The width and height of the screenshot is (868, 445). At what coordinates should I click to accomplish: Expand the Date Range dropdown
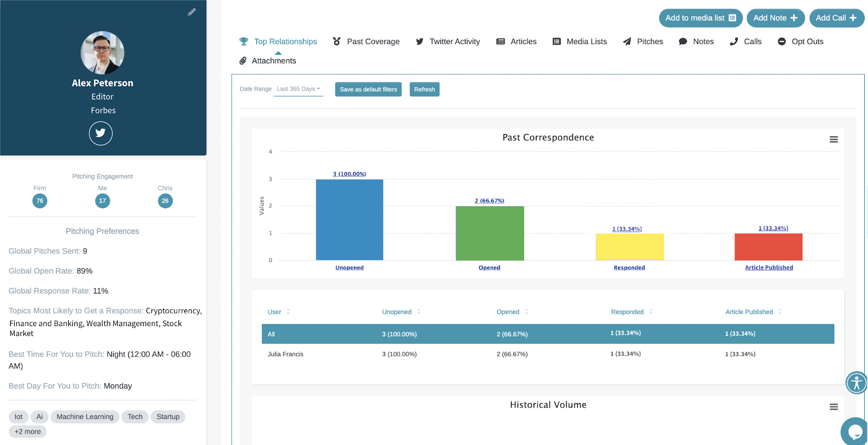[298, 89]
